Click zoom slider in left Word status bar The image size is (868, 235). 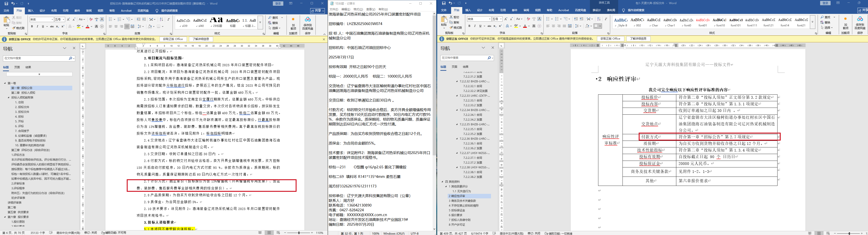click(x=299, y=233)
